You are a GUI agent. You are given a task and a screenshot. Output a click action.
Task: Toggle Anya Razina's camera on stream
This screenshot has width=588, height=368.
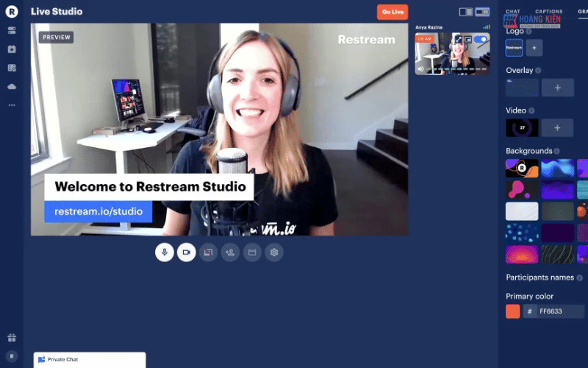tap(481, 39)
